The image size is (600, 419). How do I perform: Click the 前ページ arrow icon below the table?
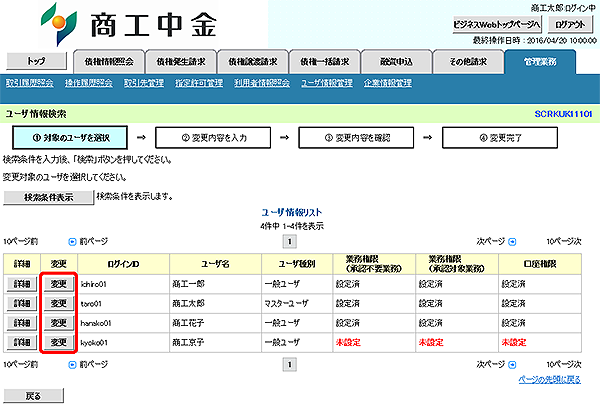tap(72, 365)
